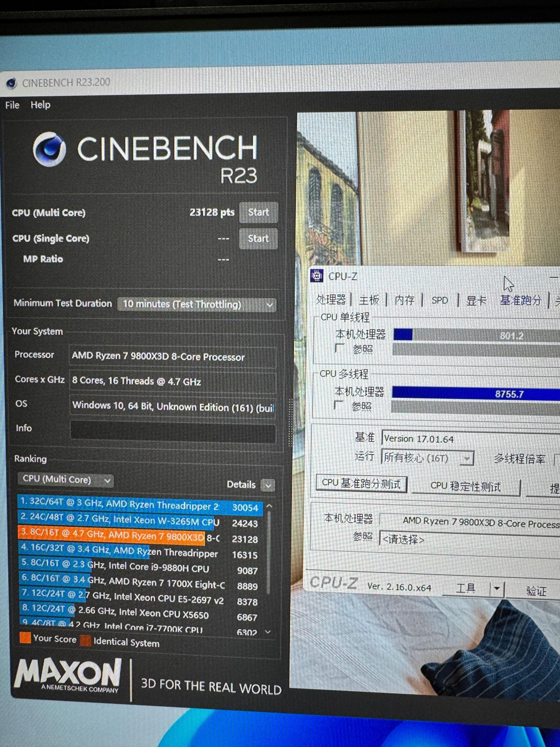Select ranking row Intel Xeon CPU X5650

pyautogui.click(x=140, y=613)
